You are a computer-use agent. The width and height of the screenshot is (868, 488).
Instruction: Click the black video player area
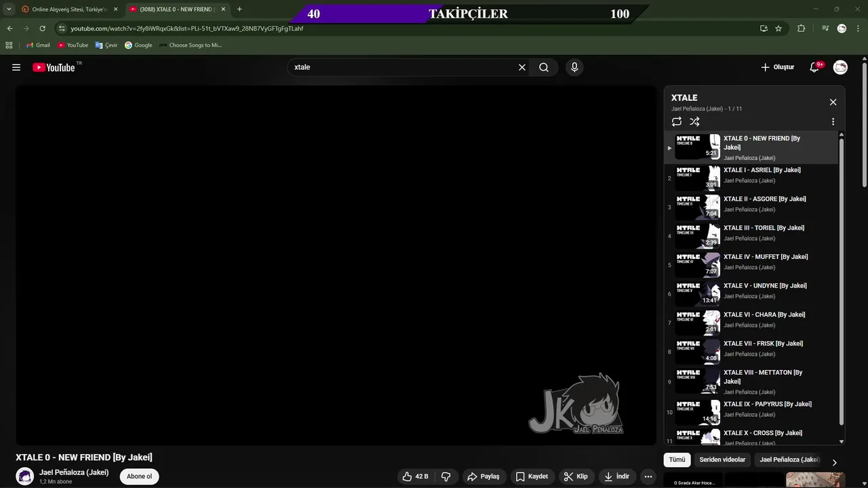coord(336,265)
